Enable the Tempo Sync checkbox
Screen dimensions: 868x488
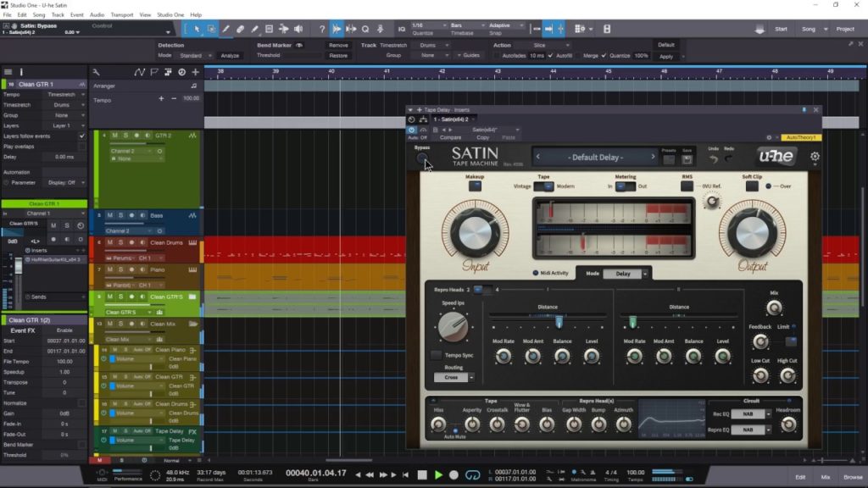pos(437,355)
